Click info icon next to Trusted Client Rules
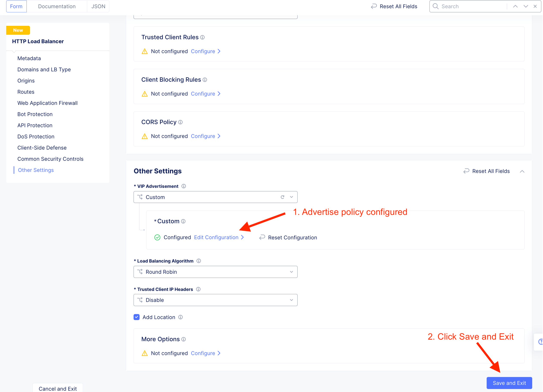The width and height of the screenshot is (543, 392). 203,37
